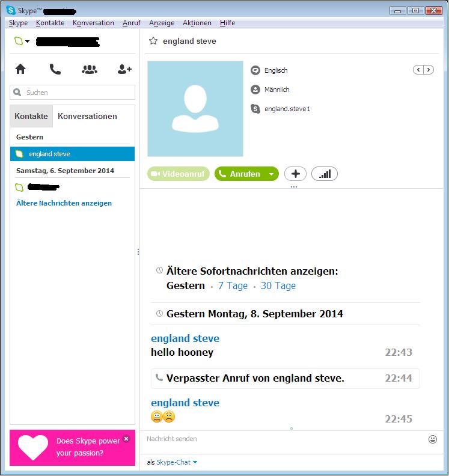Click Ältere Nachrichten anzeigen link
This screenshot has height=476, width=449.
point(64,203)
